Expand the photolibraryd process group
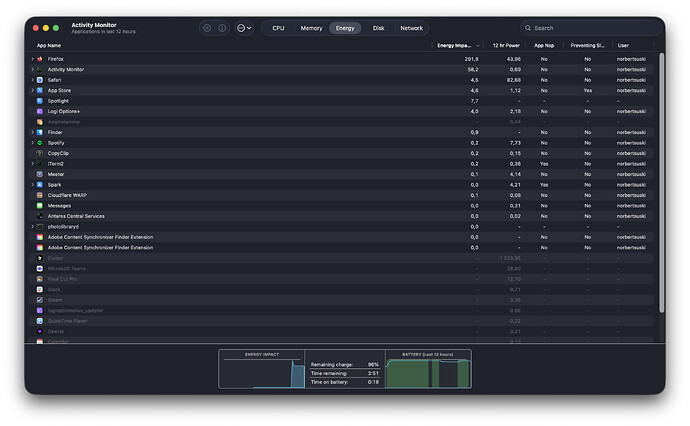Screen dimensions: 690x426 pyautogui.click(x=33, y=227)
